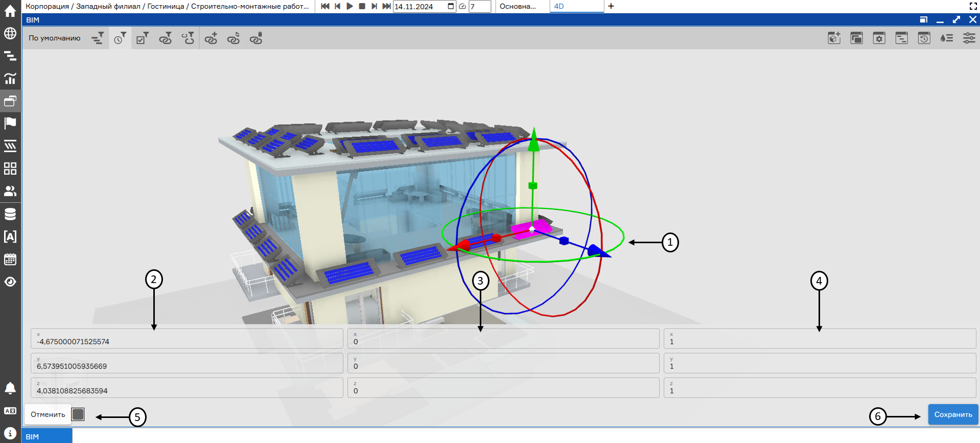Select the BIM tab at the bottom

(x=46, y=436)
